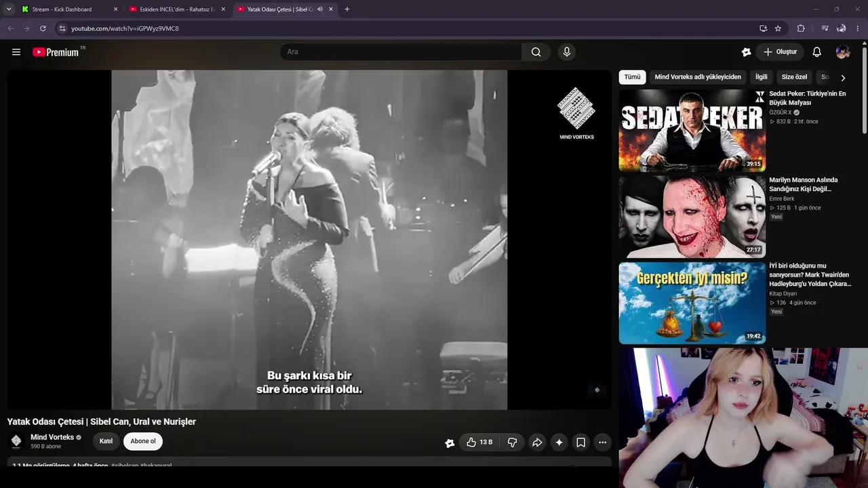The image size is (868, 488).
Task: Open more actions three-dot menu under video
Action: pos(602,443)
